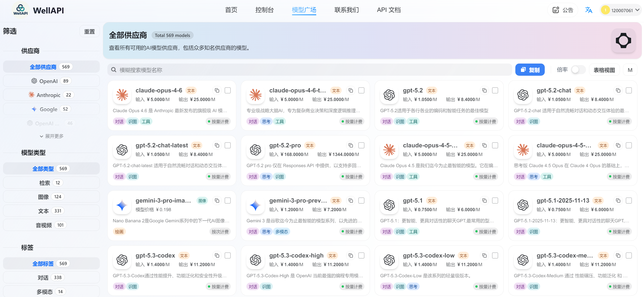Click the copy icon on gpt-5.3-codex-low card
This screenshot has height=297, width=644.
pos(484,255)
